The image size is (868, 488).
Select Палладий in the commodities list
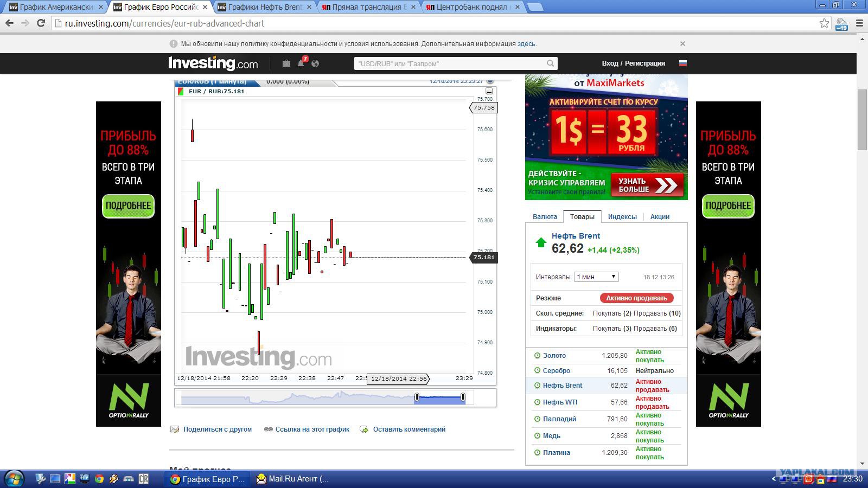559,419
